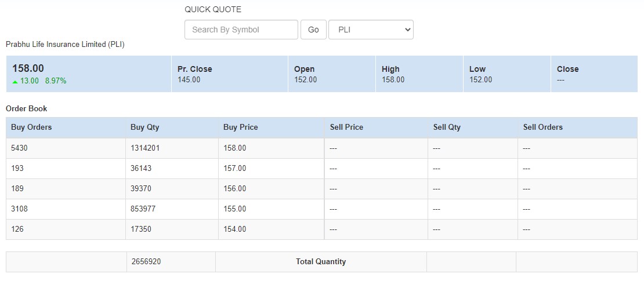This screenshot has height=281, width=644.
Task: Click the High price box
Action: point(419,74)
